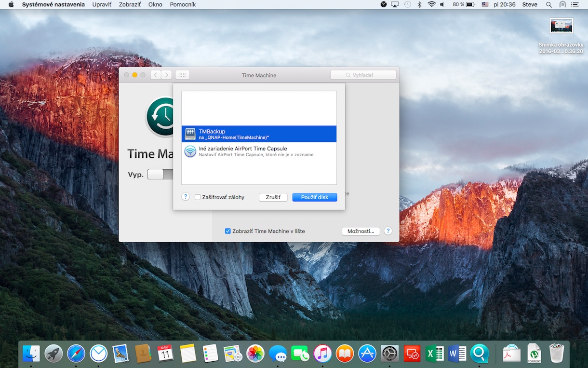Screen dimensions: 588x368
Task: Open Microsoft Excel from the Dock
Action: pyautogui.click(x=435, y=354)
